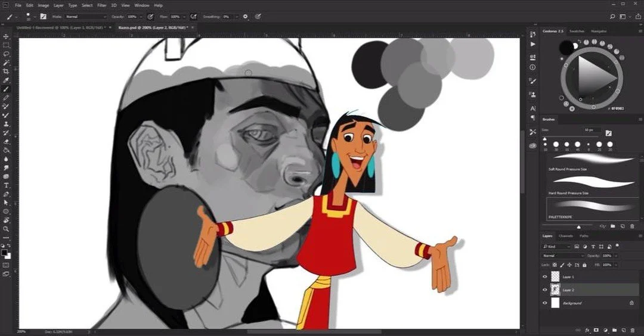
Task: Open the layer Kind filter dropdown
Action: 557,247
